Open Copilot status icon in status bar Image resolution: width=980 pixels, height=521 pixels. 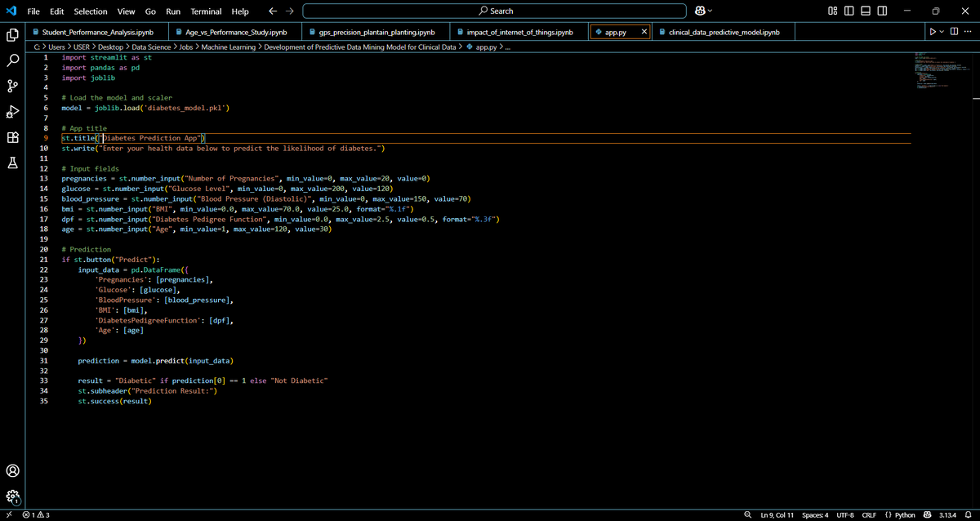927,515
